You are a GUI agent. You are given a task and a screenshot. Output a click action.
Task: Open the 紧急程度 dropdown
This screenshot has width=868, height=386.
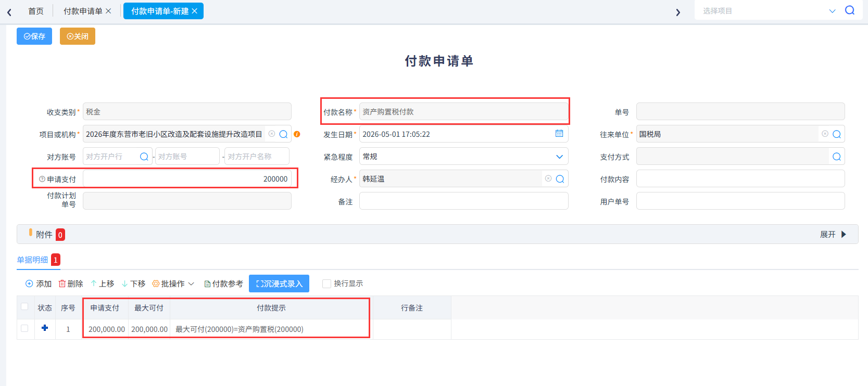coord(463,157)
